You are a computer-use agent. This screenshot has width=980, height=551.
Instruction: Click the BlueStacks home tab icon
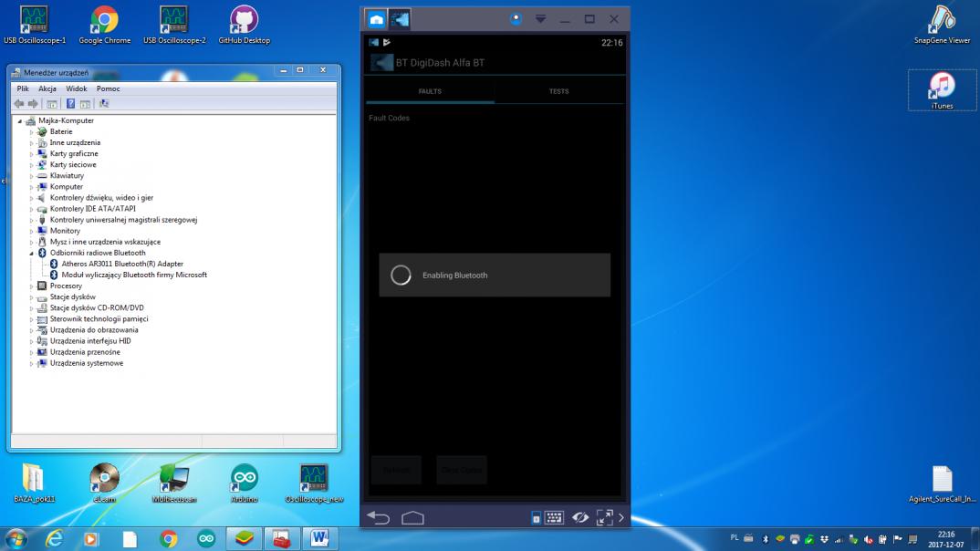376,19
